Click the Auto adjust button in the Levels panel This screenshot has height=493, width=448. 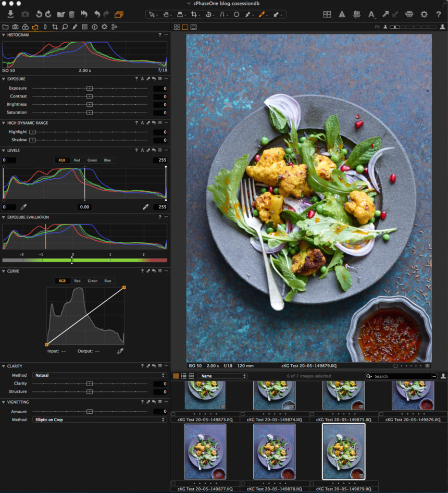(x=142, y=150)
